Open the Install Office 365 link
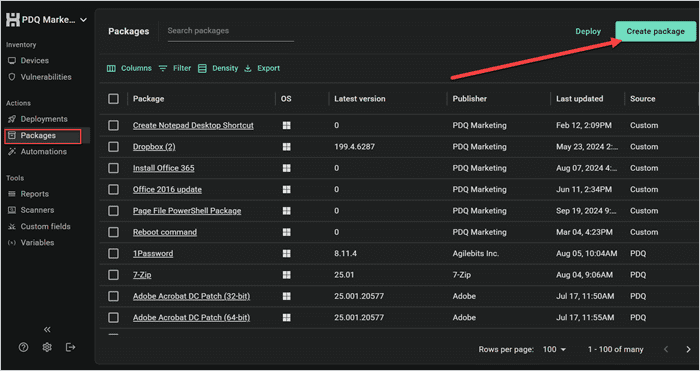 coord(163,168)
